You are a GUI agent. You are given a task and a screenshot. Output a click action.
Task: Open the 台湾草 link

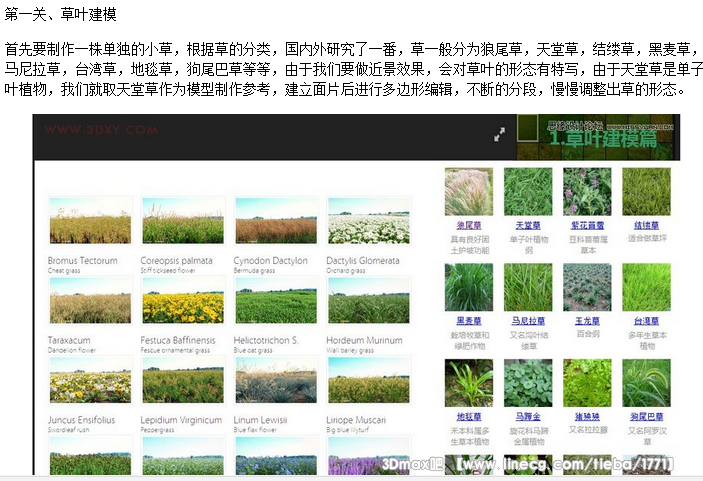(x=647, y=321)
